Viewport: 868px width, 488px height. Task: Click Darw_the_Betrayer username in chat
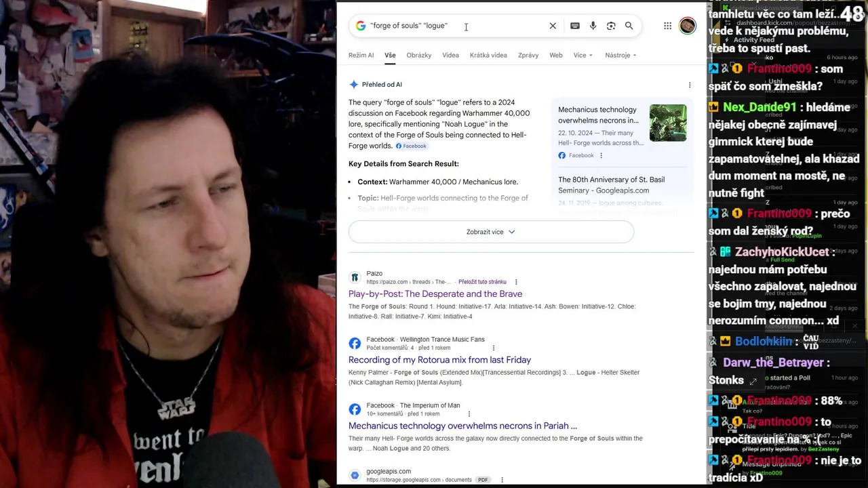click(773, 363)
